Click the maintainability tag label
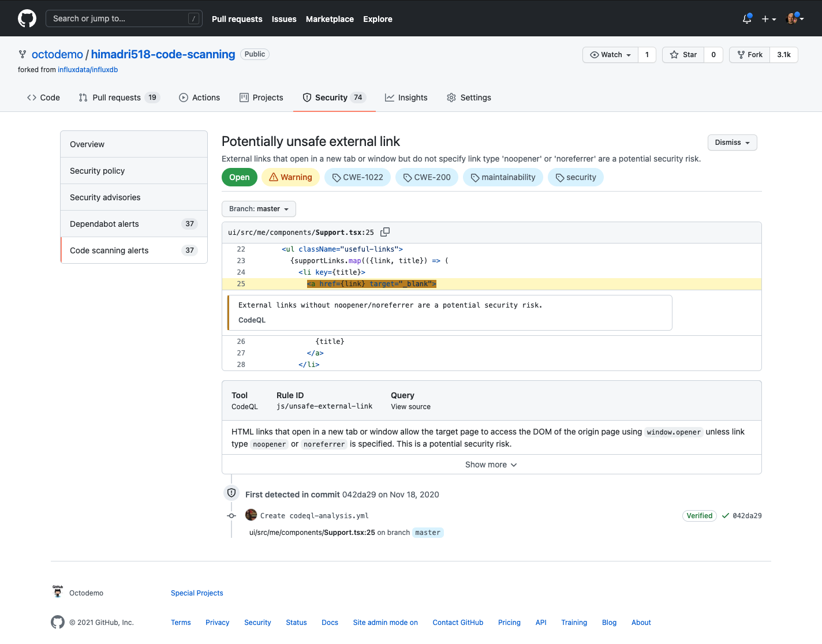The width and height of the screenshot is (822, 644). click(503, 177)
